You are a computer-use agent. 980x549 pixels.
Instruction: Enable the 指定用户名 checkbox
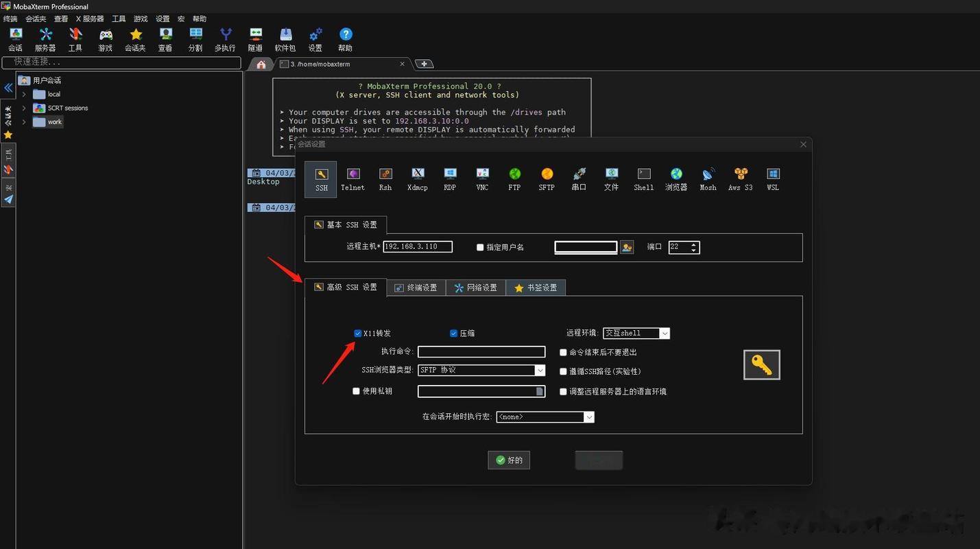coord(480,247)
